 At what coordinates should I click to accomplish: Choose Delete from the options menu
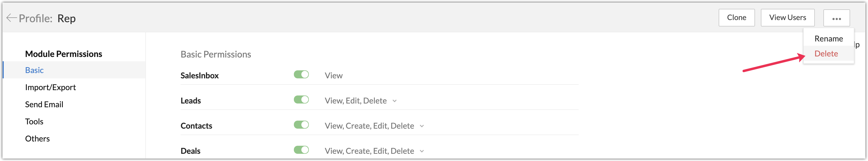tap(826, 54)
